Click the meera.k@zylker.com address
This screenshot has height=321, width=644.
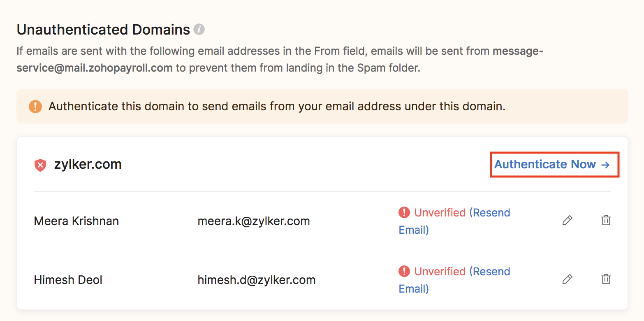pos(254,221)
